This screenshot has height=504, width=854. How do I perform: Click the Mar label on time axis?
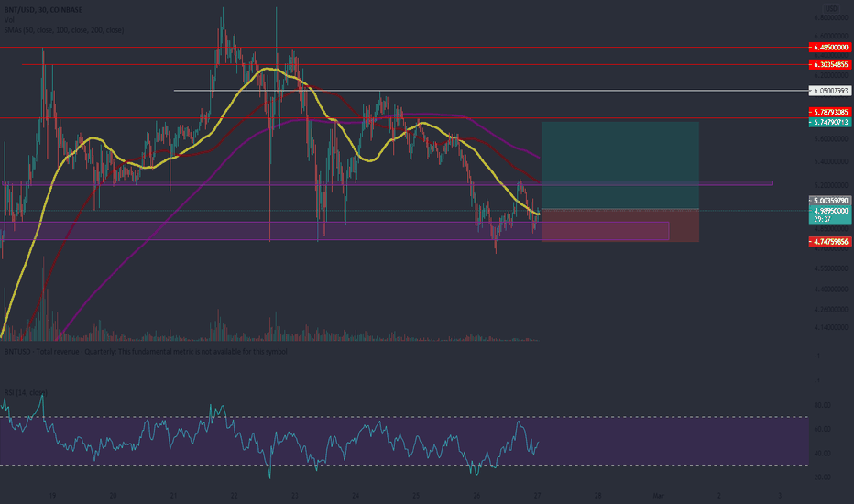tap(658, 496)
